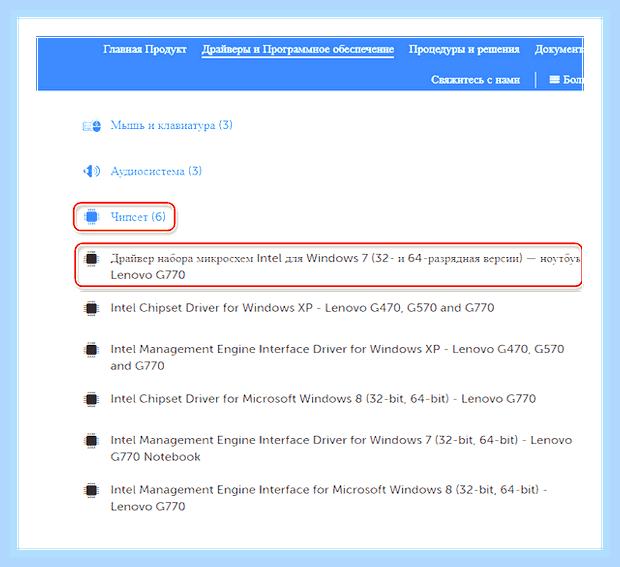The width and height of the screenshot is (620, 567).
Task: Click the audio system speaker icon
Action: [91, 171]
